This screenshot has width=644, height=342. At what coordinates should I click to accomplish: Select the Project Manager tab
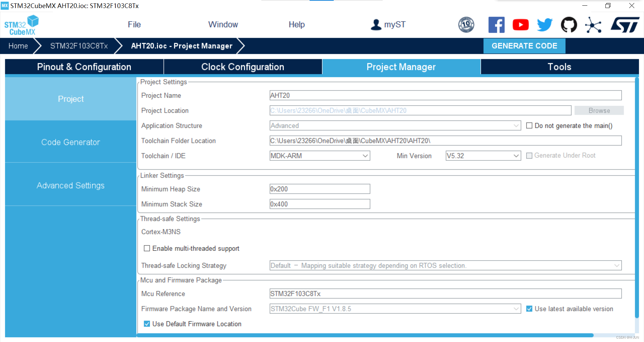(x=401, y=67)
